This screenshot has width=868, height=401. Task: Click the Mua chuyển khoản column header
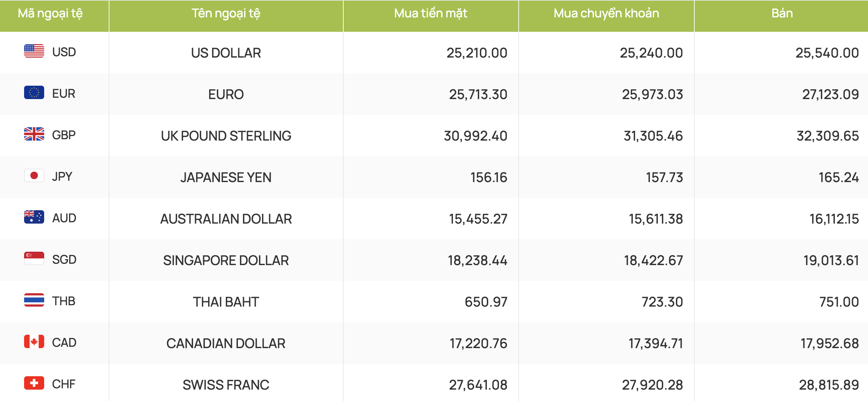(606, 13)
